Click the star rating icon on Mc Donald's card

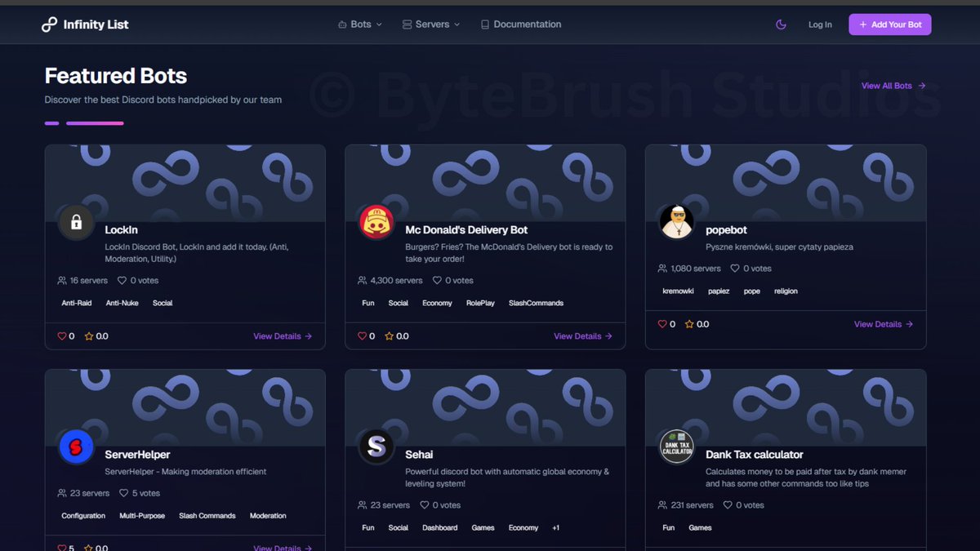[x=390, y=336]
